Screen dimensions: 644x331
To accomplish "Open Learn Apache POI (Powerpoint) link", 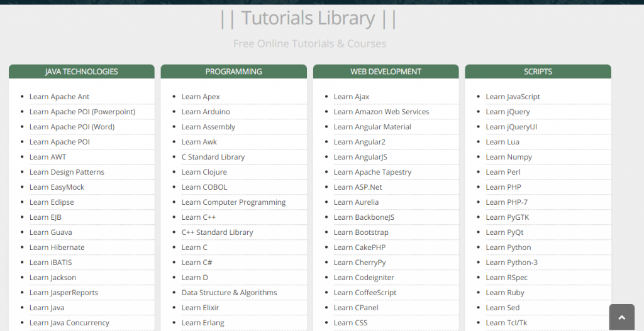I will point(82,112).
